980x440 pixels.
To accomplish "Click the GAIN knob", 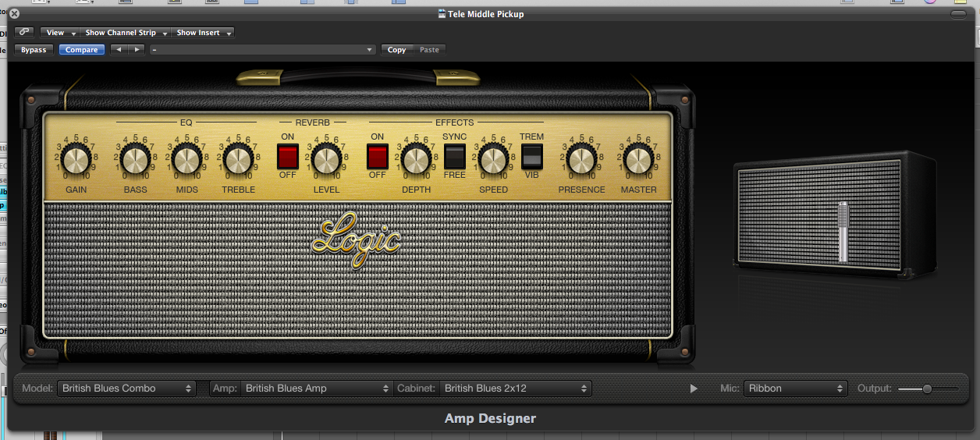I will pos(76,159).
